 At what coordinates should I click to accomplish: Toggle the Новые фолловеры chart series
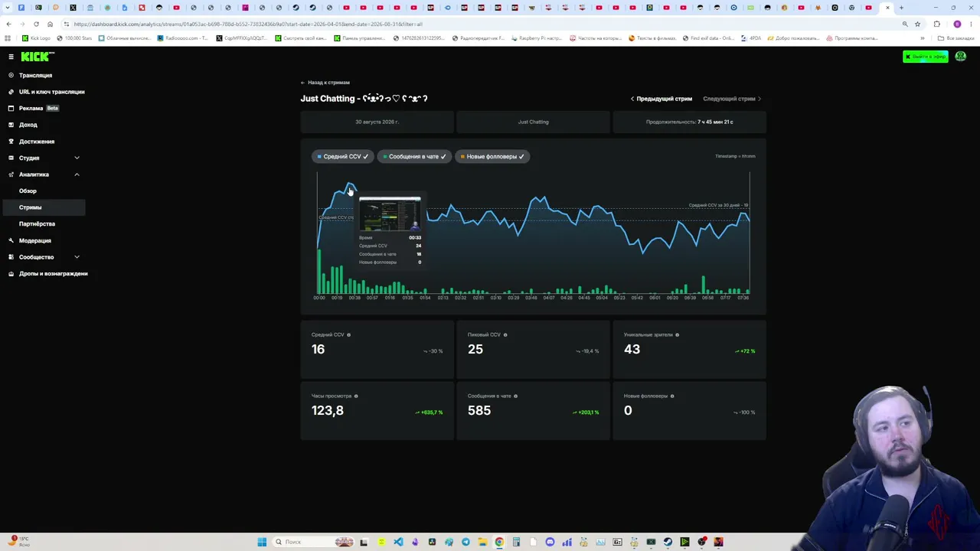[493, 156]
